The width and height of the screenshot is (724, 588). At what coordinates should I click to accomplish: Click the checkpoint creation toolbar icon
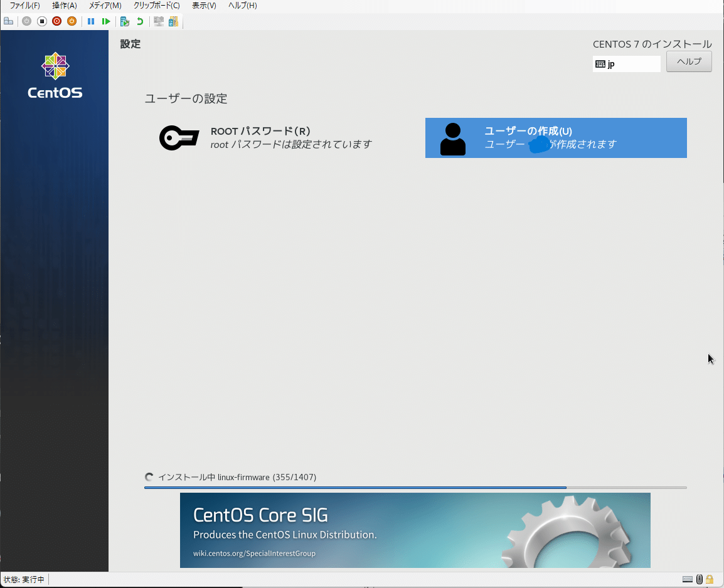(125, 21)
